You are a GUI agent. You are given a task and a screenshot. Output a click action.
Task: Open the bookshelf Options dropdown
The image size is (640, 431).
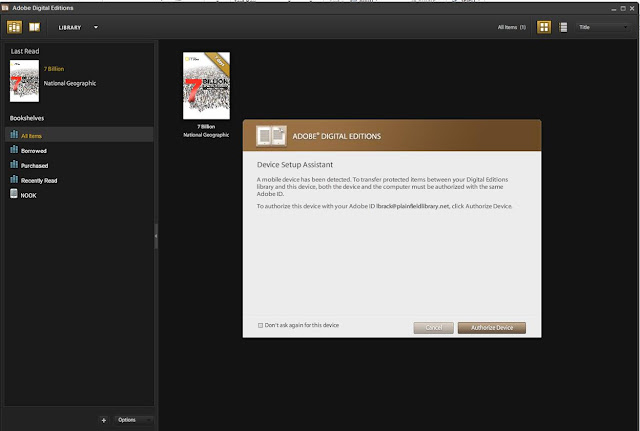tap(133, 420)
